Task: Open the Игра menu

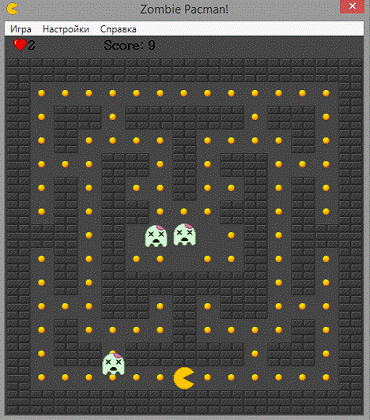Action: pos(21,29)
